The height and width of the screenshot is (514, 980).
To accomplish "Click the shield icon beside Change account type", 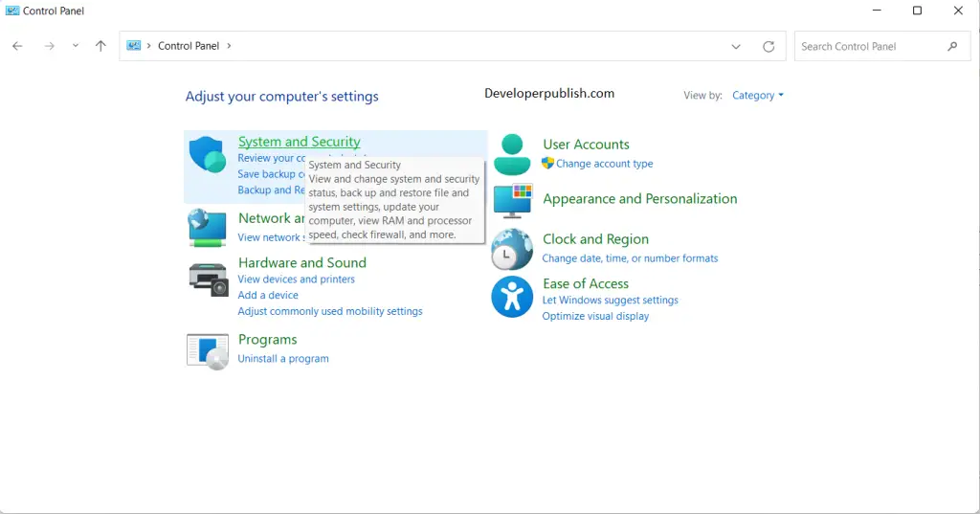I will pyautogui.click(x=547, y=164).
